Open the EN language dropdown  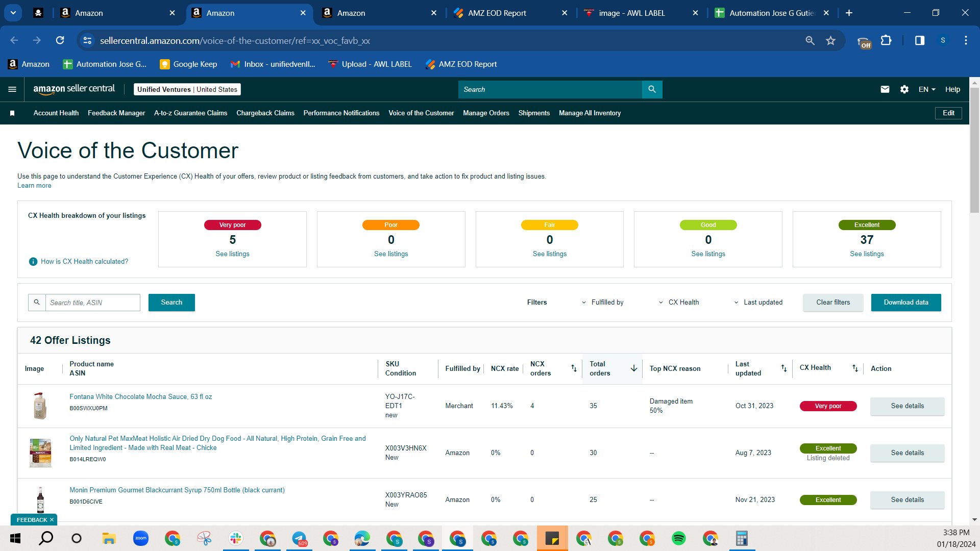[x=927, y=89]
